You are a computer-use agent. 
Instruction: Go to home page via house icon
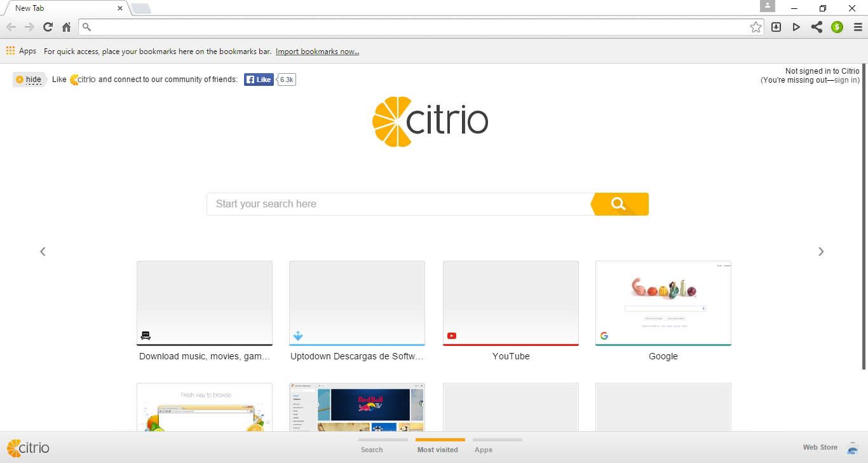pyautogui.click(x=66, y=27)
